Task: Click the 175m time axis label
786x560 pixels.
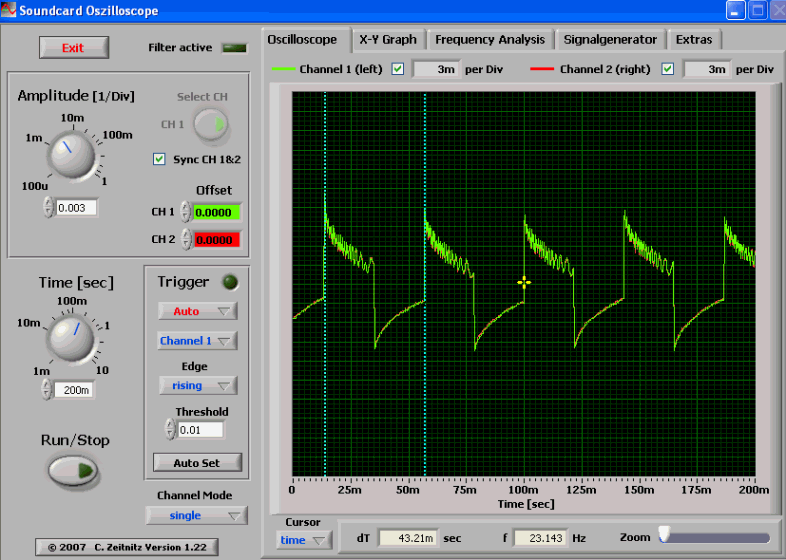Action: [x=698, y=490]
